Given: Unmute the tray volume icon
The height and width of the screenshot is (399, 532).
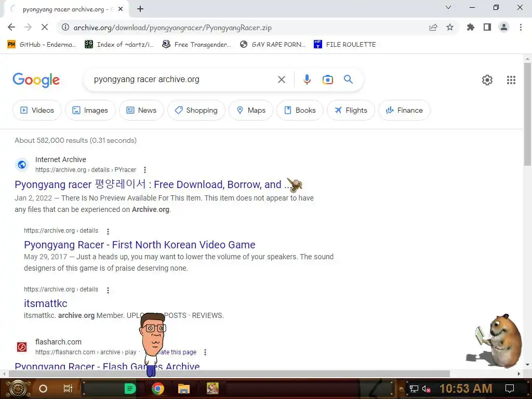Looking at the screenshot, I should click(426, 389).
